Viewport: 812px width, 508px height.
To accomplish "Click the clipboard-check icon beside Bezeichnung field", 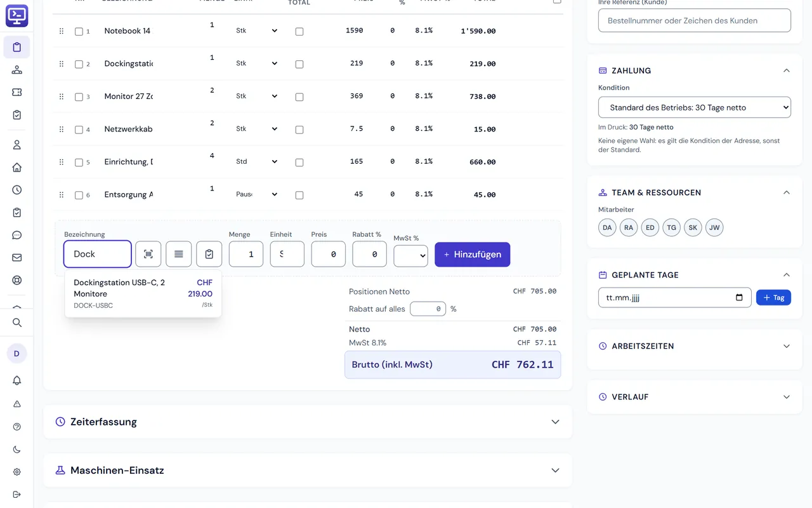I will 209,254.
